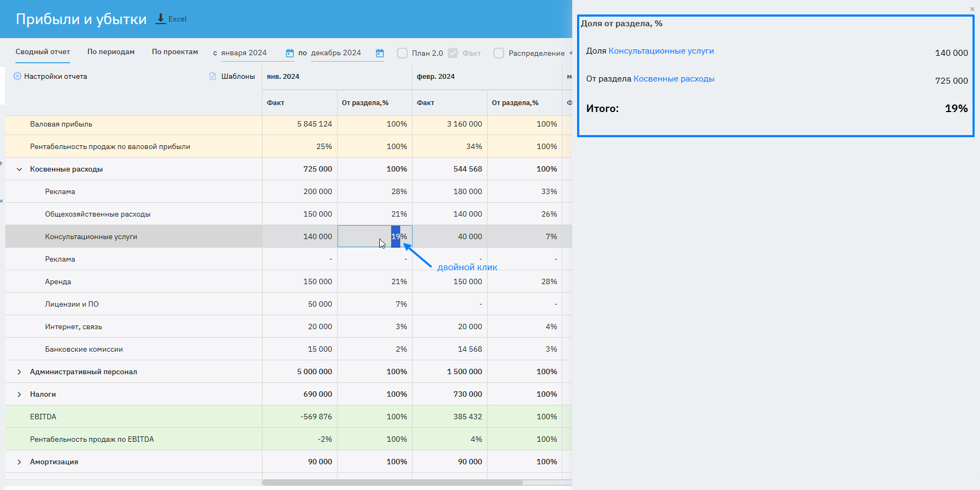980x490 pixels.
Task: Download the report via Excel icon
Action: (x=161, y=19)
